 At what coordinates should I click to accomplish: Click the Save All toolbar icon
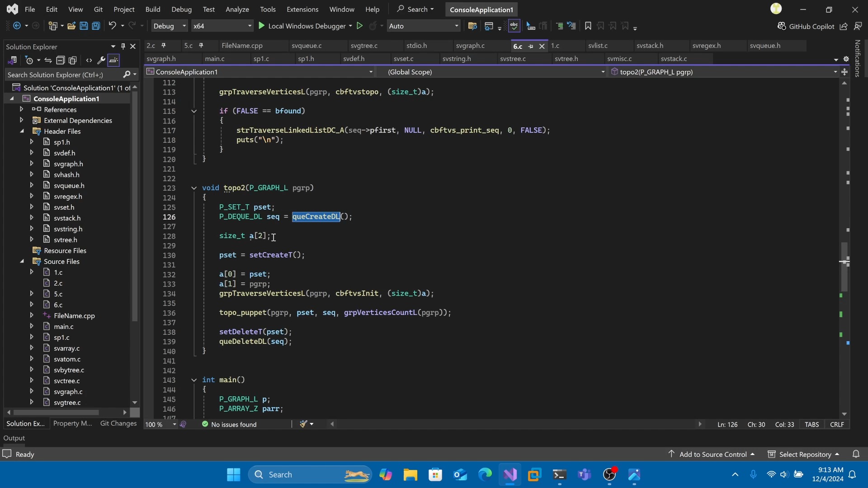point(96,26)
